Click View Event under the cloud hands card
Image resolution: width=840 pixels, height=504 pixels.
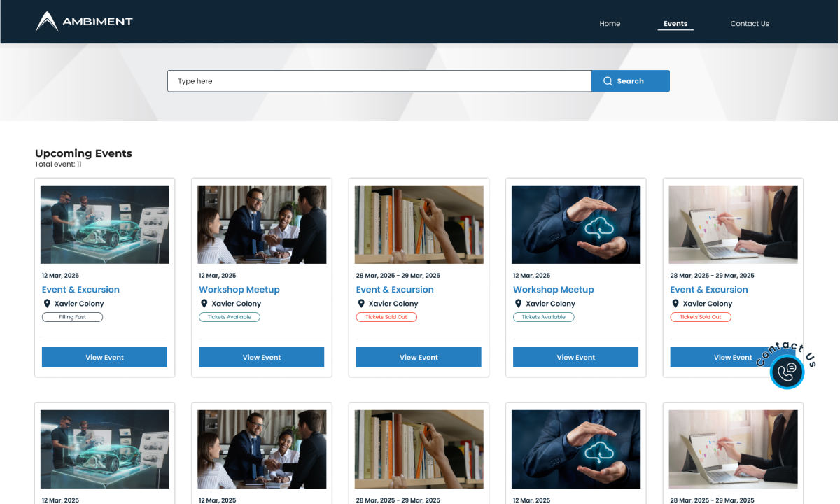pyautogui.click(x=575, y=357)
